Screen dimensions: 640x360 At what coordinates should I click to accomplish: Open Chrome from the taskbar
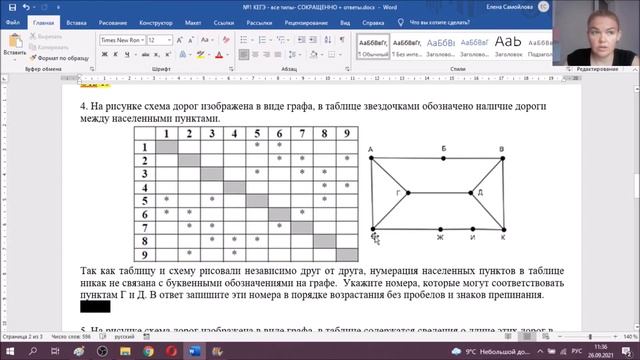148,351
